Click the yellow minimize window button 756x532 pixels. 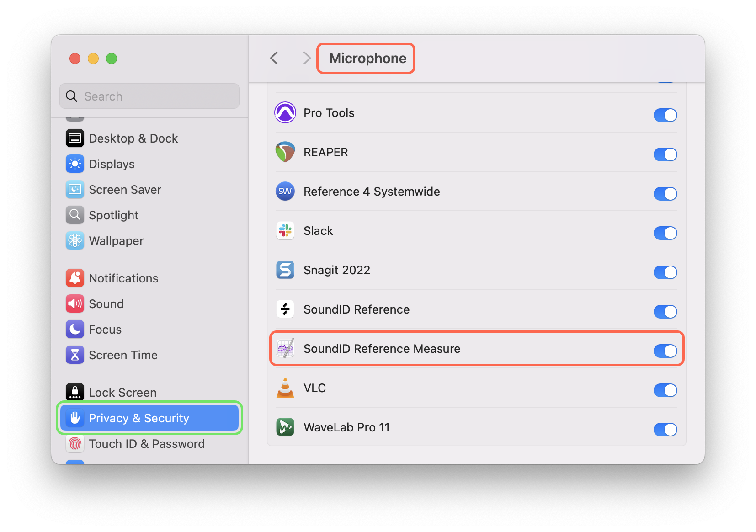93,59
